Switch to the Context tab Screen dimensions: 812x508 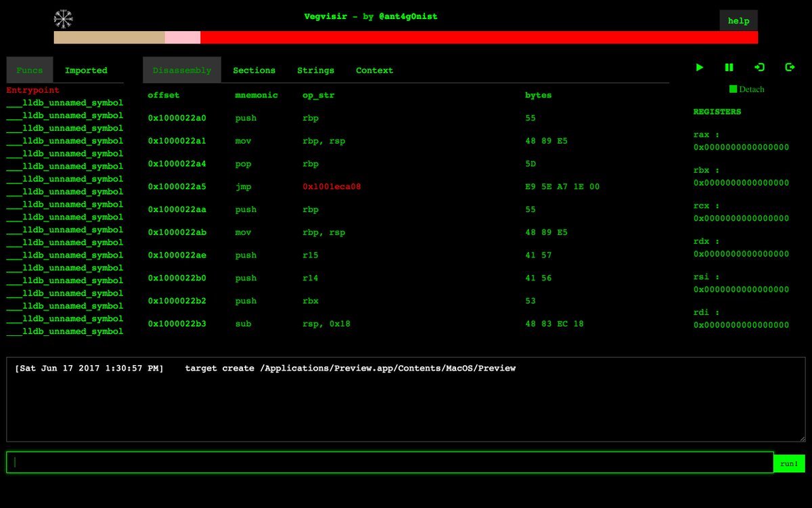pos(374,70)
